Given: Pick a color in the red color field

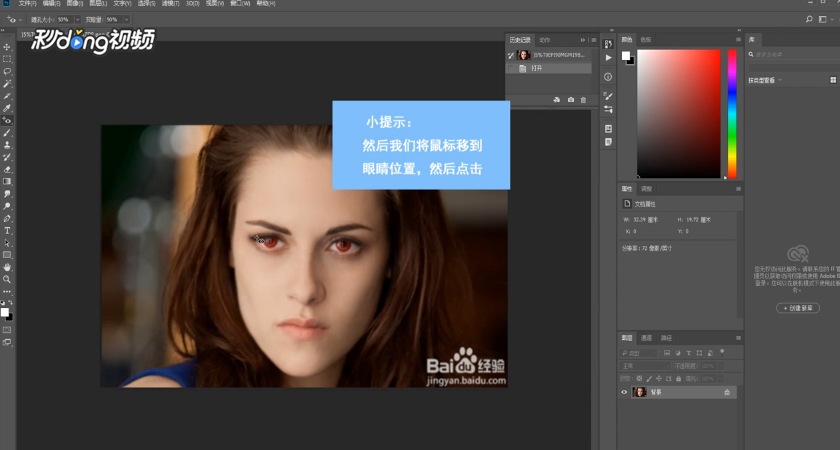Looking at the screenshot, I should (x=679, y=114).
